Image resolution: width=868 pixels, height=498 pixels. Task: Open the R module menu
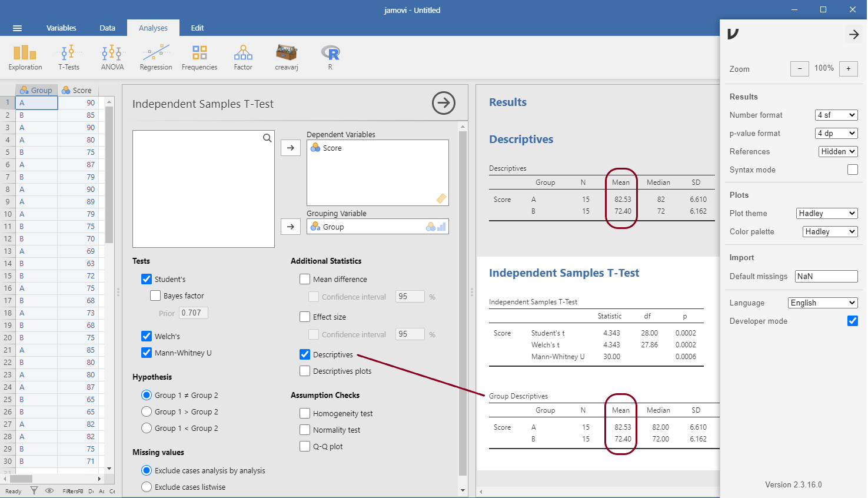[x=330, y=58]
